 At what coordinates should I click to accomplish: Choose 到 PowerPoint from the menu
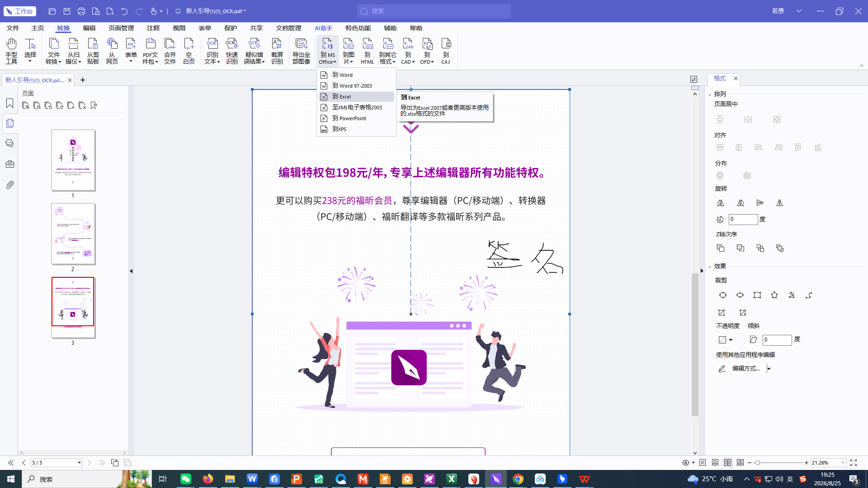coord(356,118)
